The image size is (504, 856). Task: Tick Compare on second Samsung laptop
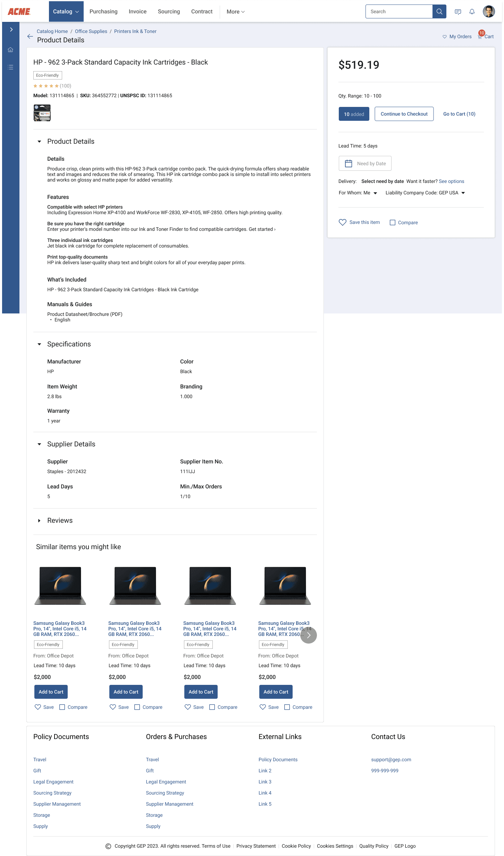(x=137, y=707)
